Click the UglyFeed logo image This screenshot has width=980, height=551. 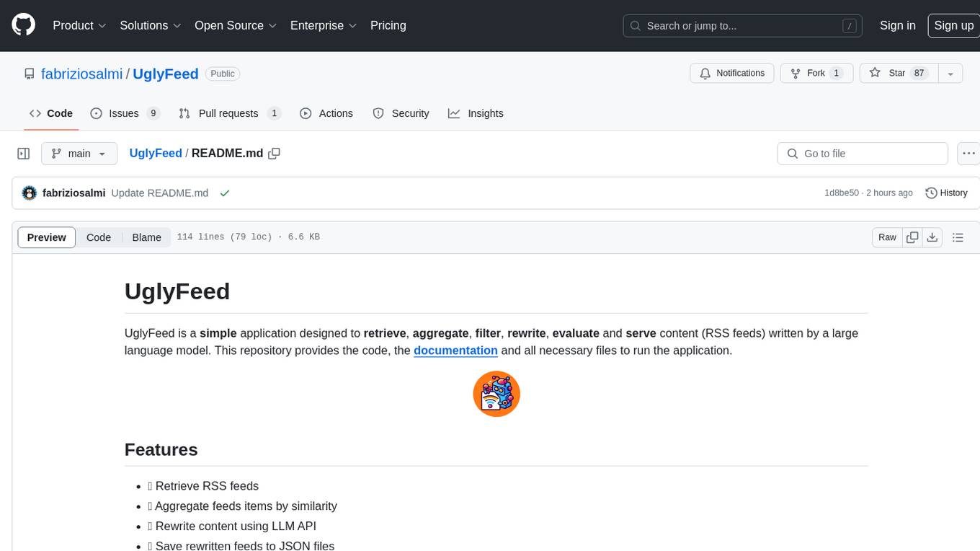tap(496, 394)
